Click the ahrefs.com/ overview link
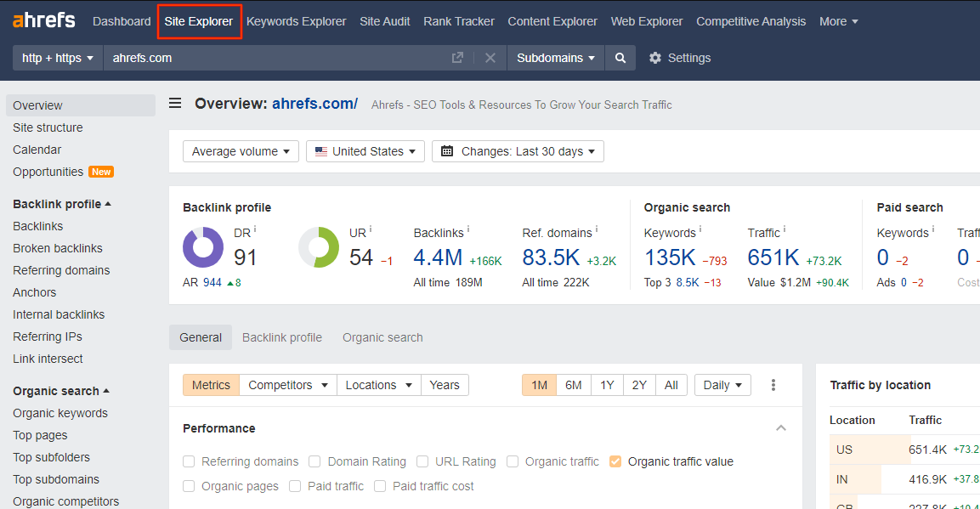Viewport: 980px width, 509px height. pos(315,104)
